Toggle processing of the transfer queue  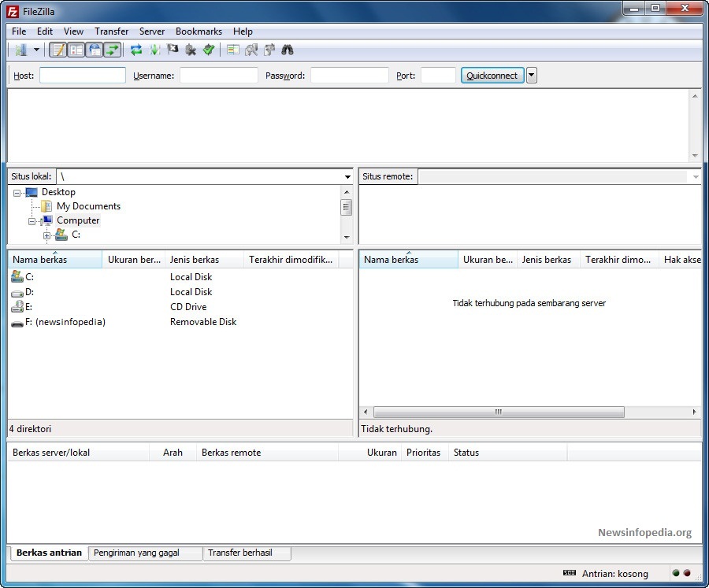(x=154, y=50)
